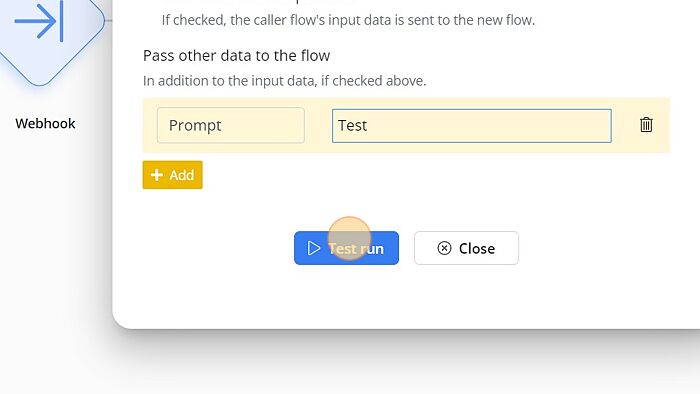700x394 pixels.
Task: Click the plus icon on Add button
Action: coord(157,175)
